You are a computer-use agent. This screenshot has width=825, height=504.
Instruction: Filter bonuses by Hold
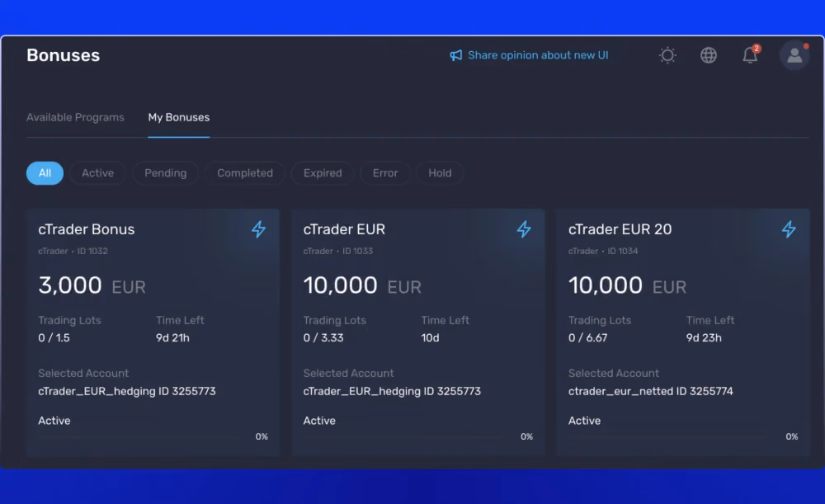[x=440, y=173]
